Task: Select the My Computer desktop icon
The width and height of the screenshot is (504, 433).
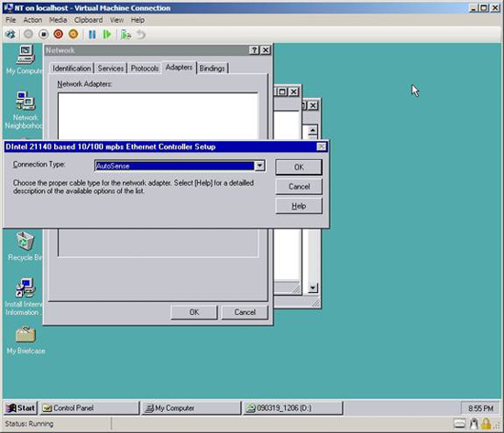Action: pos(25,60)
